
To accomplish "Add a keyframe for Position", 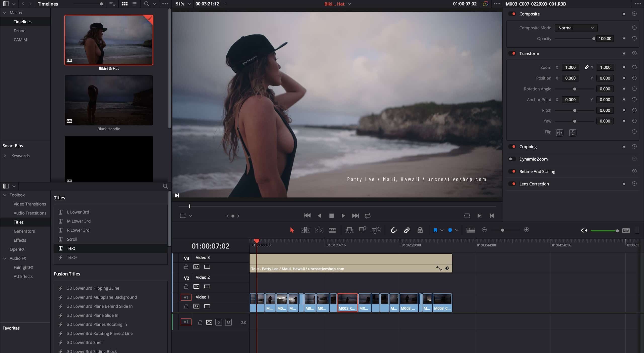I will (x=624, y=78).
